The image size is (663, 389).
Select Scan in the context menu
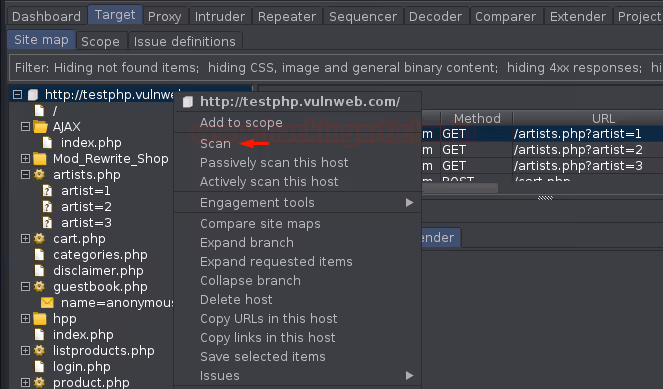click(298, 144)
